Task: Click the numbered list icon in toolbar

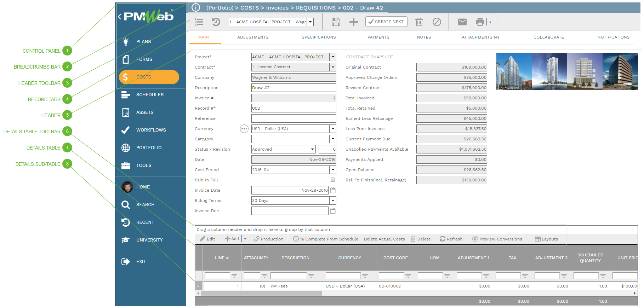Action: tap(199, 22)
